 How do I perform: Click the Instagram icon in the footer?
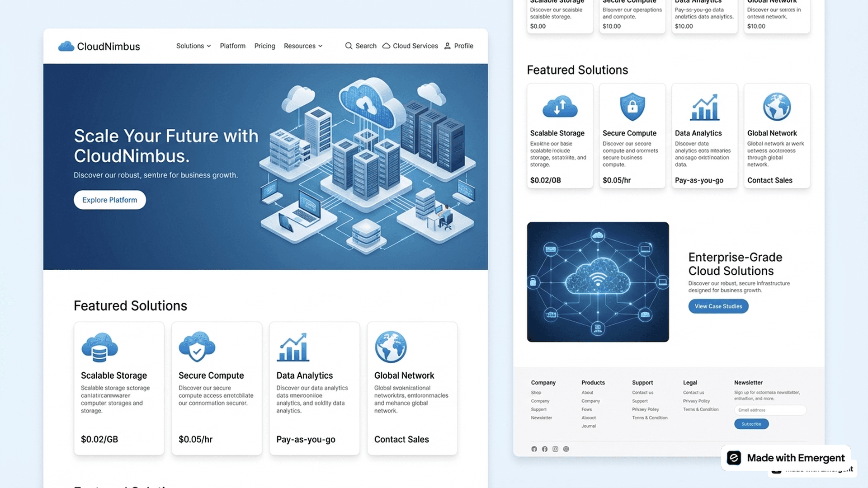(x=555, y=449)
